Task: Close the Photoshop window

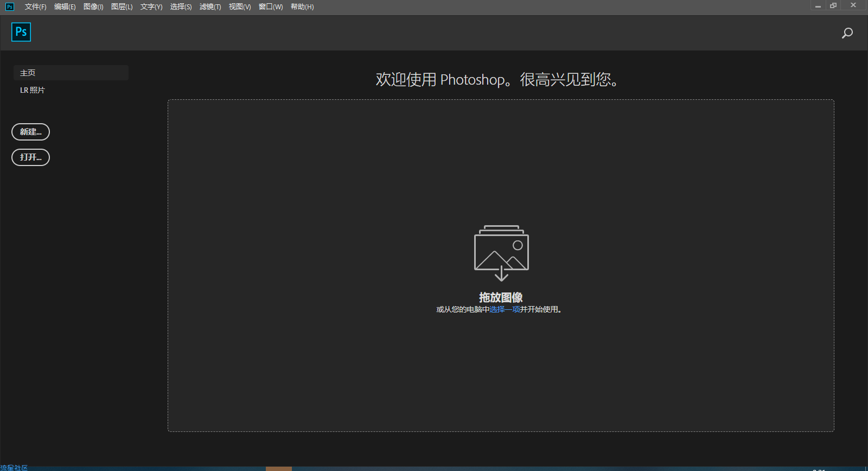Action: pyautogui.click(x=853, y=5)
